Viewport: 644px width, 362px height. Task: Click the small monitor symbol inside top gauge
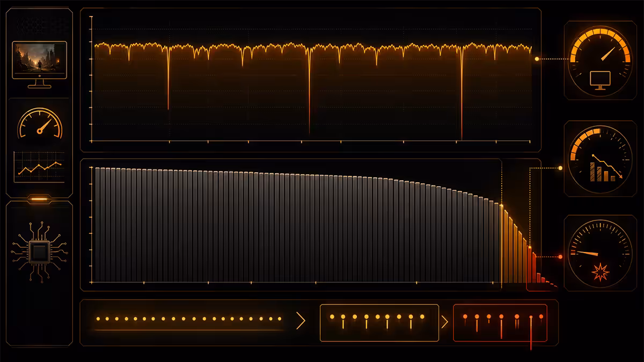pos(599,79)
